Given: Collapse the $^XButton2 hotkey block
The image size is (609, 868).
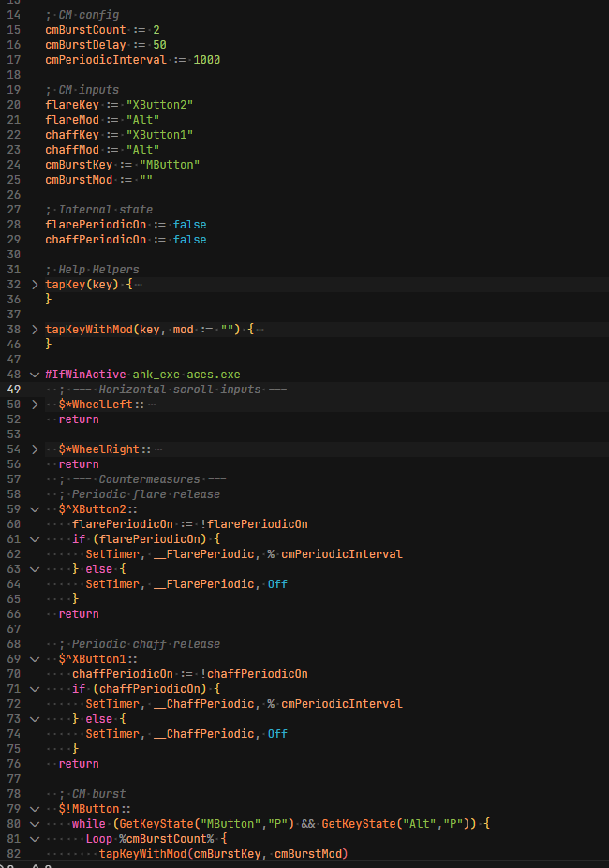Looking at the screenshot, I should pyautogui.click(x=35, y=509).
